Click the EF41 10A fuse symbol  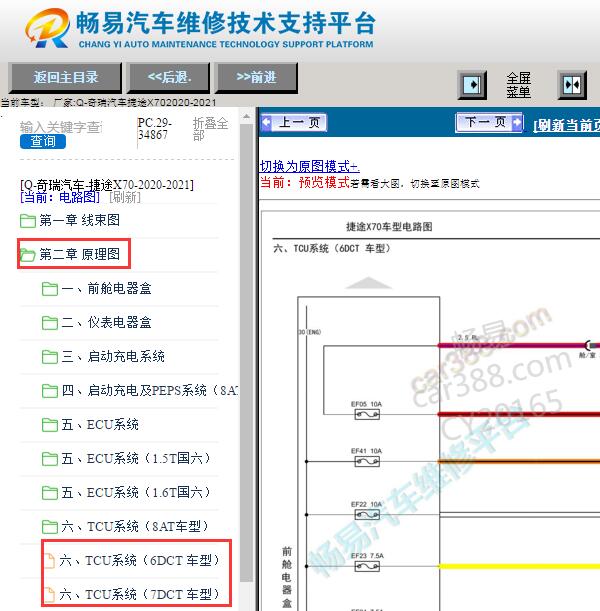367,461
